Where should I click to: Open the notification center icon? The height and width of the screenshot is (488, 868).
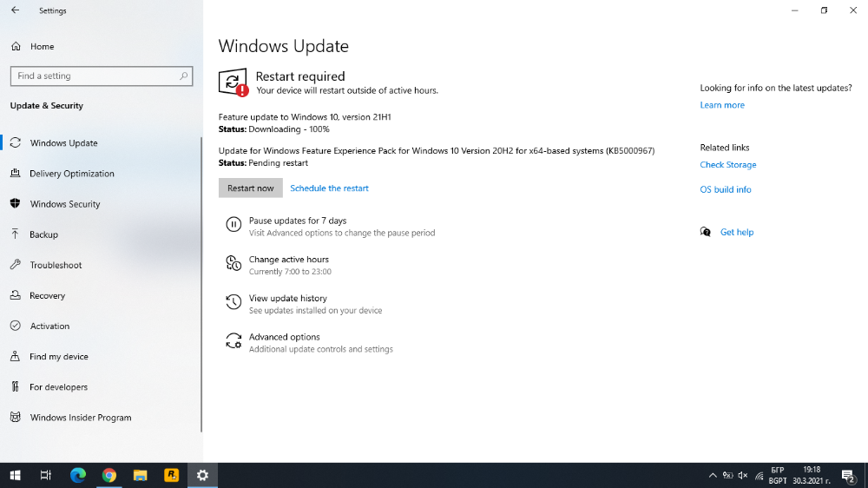click(849, 475)
